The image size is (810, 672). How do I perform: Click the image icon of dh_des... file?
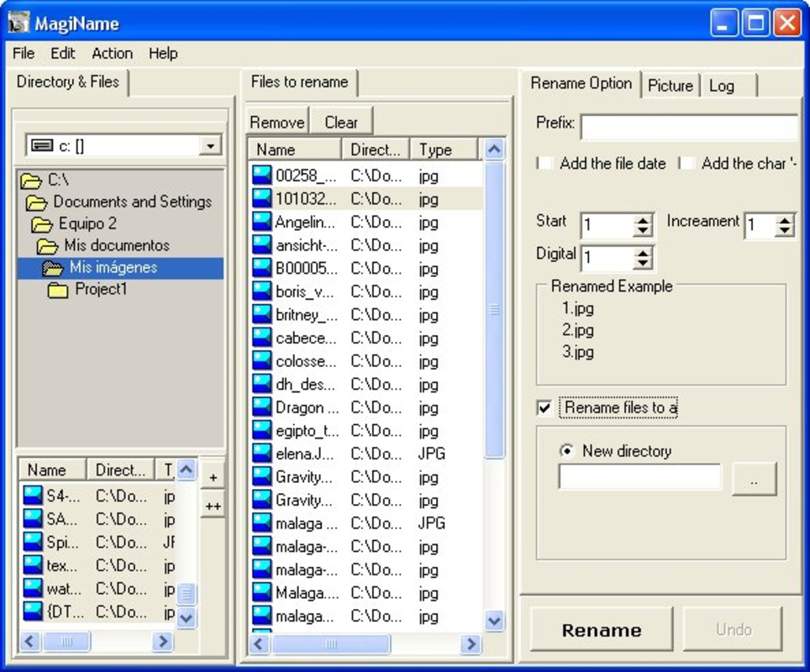click(262, 384)
